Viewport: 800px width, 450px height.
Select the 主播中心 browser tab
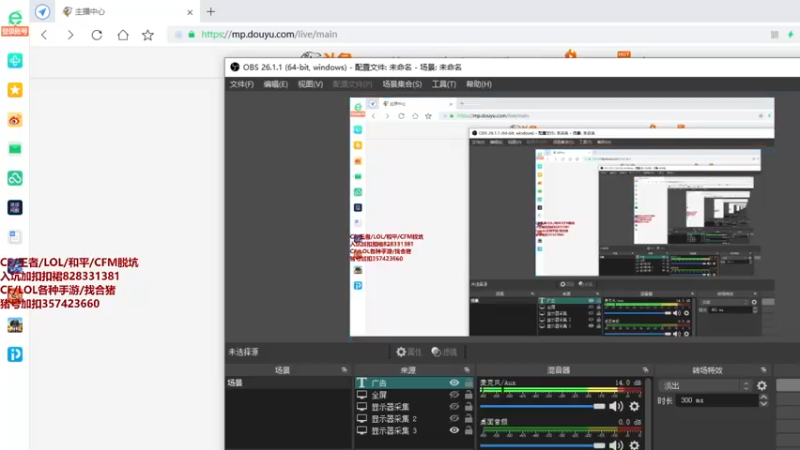[x=128, y=11]
